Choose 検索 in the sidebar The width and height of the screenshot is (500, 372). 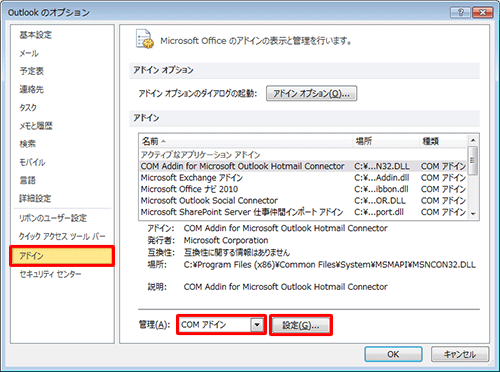(27, 144)
